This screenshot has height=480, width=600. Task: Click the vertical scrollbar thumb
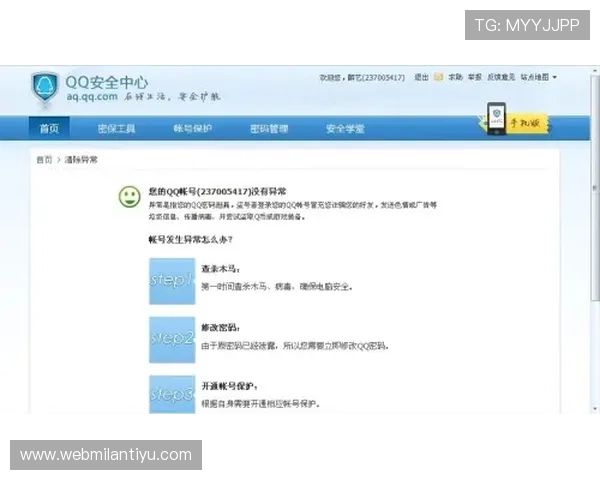595,188
